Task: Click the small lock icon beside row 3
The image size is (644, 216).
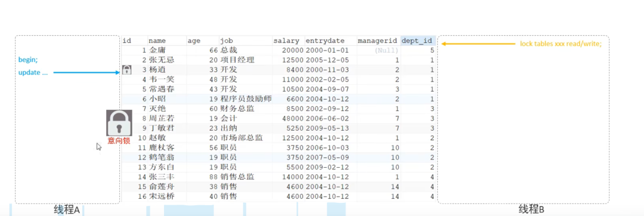Action: pos(127,70)
